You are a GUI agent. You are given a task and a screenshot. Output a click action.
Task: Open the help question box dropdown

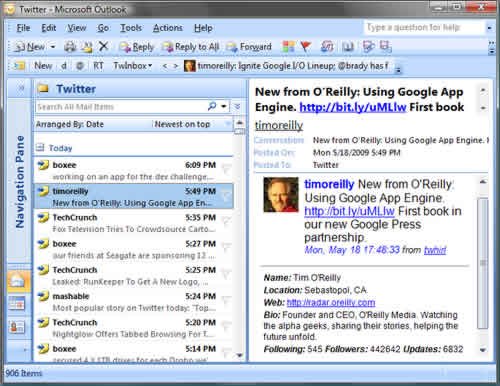[489, 28]
